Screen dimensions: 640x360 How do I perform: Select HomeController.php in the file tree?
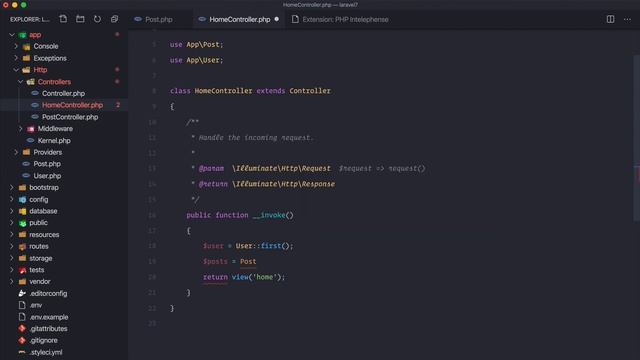tap(72, 105)
